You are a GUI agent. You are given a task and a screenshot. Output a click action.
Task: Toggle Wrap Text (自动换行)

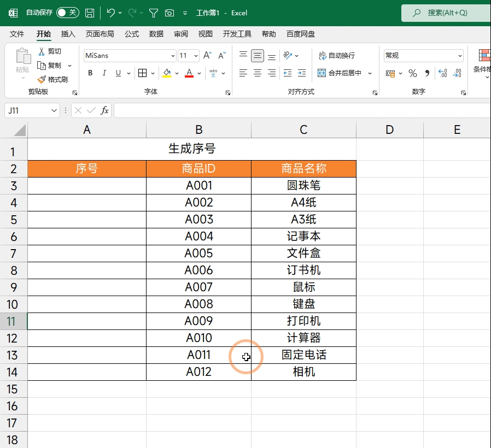[336, 56]
